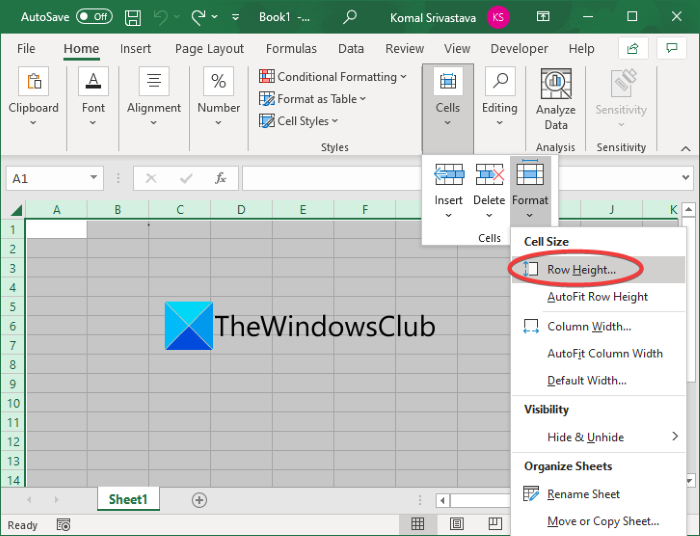Image resolution: width=700 pixels, height=536 pixels.
Task: Expand the Font group
Action: [x=93, y=96]
